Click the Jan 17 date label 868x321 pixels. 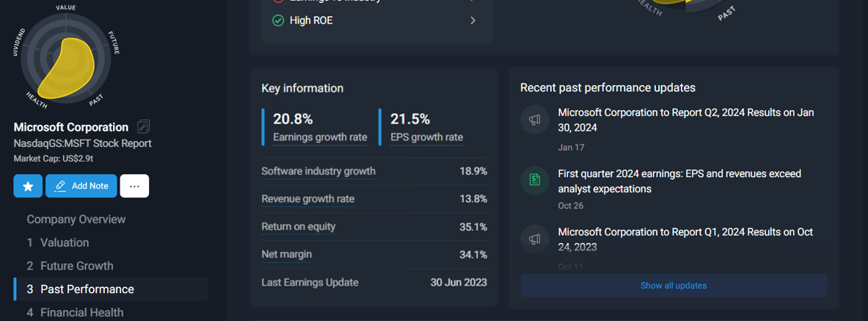572,148
